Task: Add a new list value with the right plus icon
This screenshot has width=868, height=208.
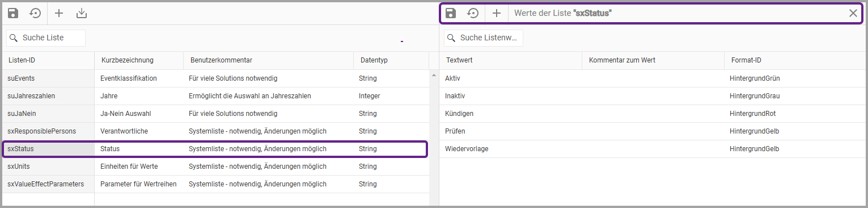Action: click(497, 13)
